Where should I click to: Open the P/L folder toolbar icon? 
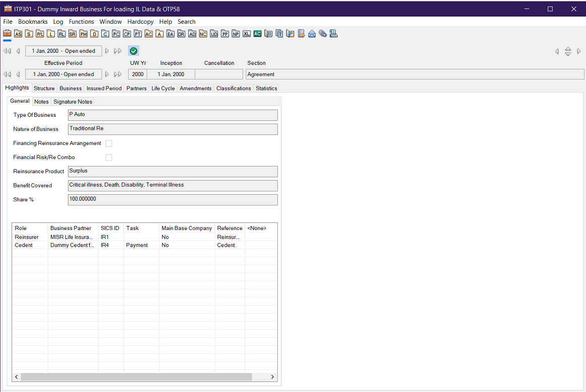(x=40, y=33)
